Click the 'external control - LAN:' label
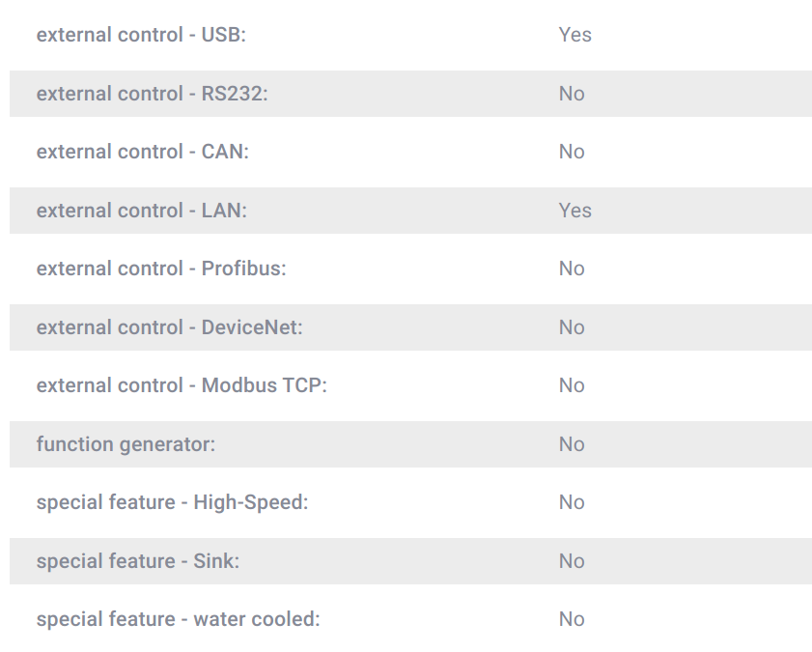Screen dimensions: 812x652 click(142, 211)
